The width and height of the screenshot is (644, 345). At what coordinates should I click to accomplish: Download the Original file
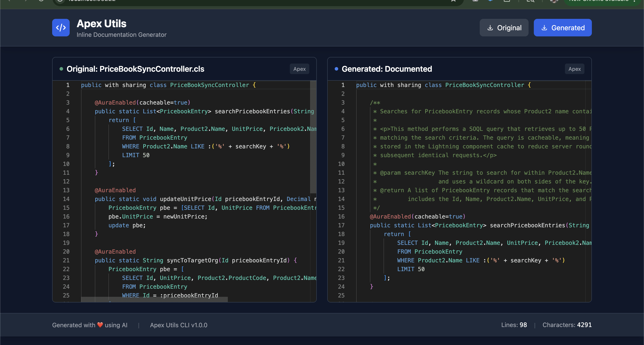[504, 28]
